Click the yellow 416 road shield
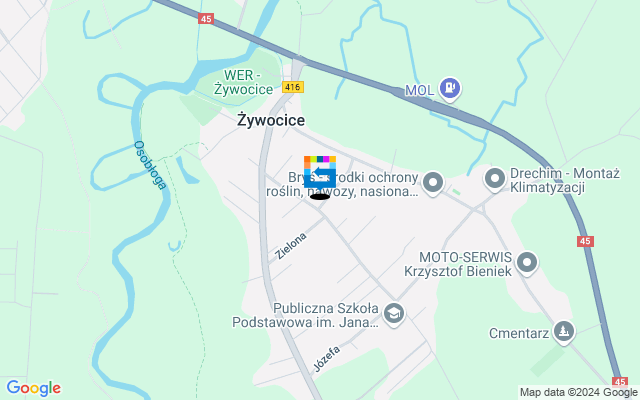 coord(293,87)
